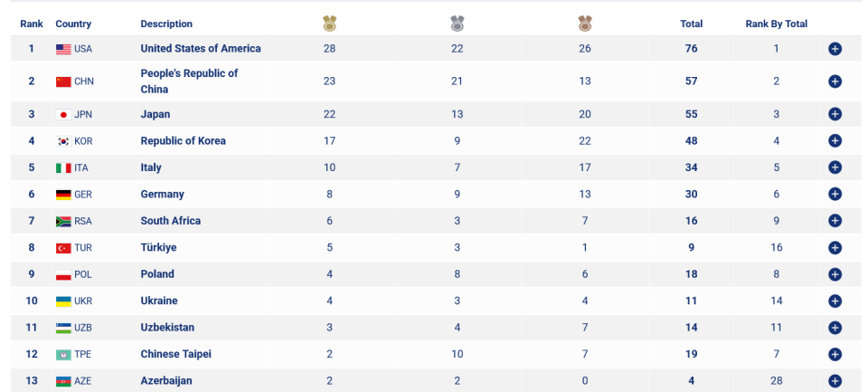Sort table by Rank column header

coord(32,24)
